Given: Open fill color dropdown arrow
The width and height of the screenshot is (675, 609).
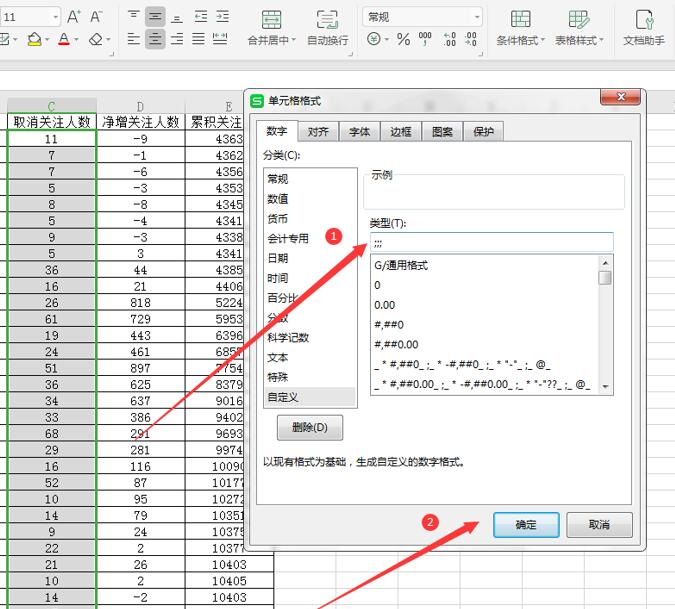Looking at the screenshot, I should [47, 40].
